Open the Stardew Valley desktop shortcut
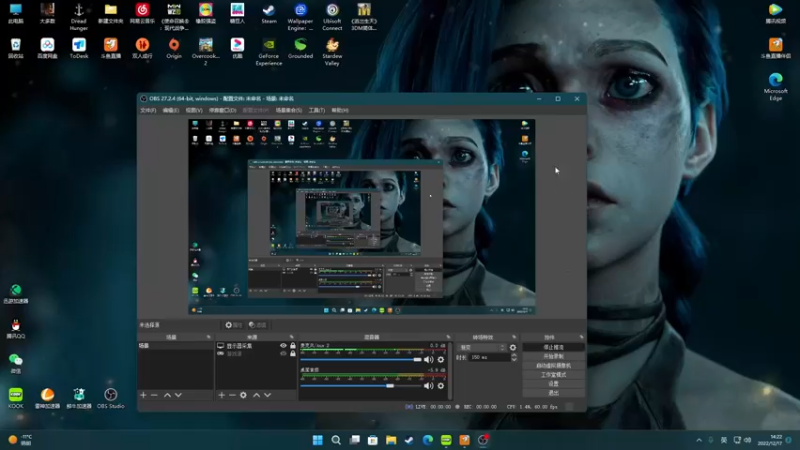Viewport: 800px width, 450px height. (332, 52)
